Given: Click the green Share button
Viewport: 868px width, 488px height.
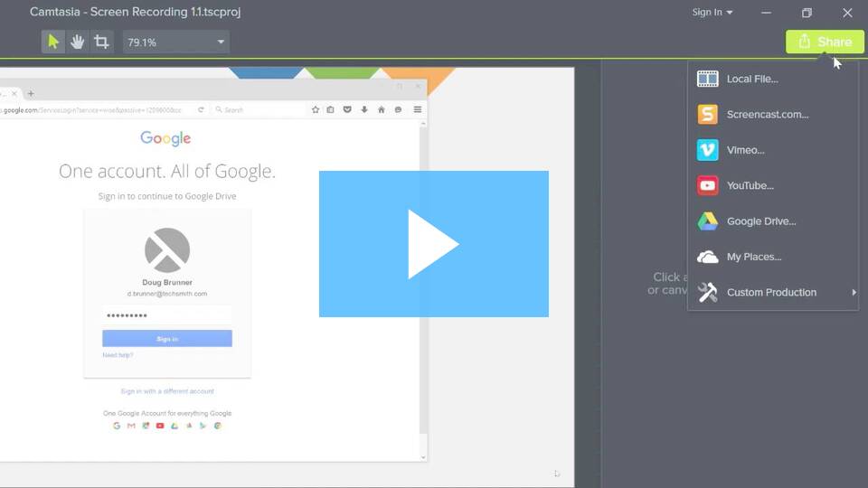Looking at the screenshot, I should (x=825, y=42).
